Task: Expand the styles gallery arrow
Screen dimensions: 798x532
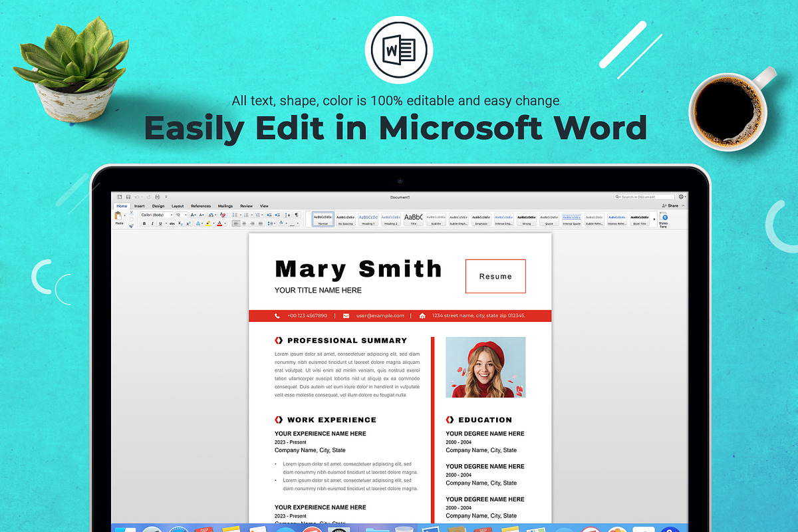Action: coord(654,219)
